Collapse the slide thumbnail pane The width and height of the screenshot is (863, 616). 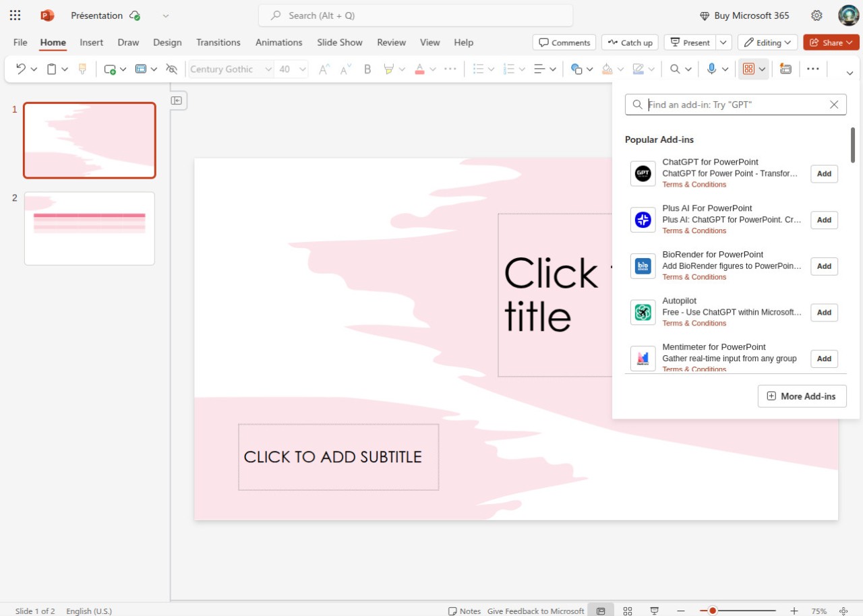pos(177,100)
